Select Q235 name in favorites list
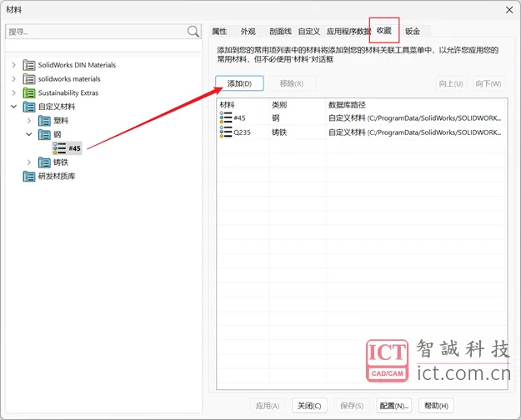521x420 pixels. tap(242, 132)
